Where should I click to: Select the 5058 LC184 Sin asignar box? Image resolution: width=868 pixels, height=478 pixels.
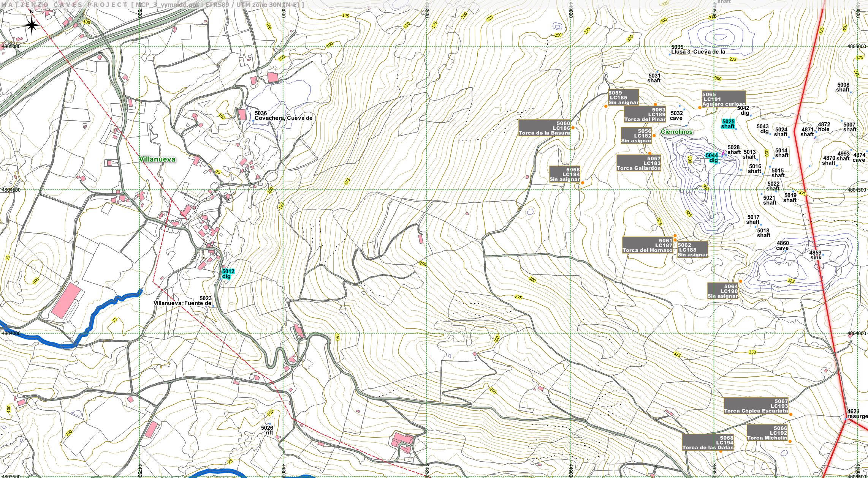[x=565, y=174]
